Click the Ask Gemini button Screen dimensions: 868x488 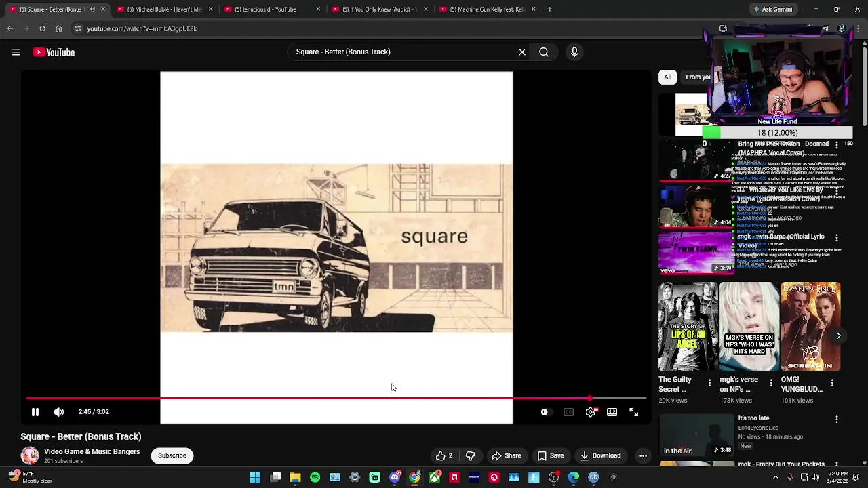(772, 9)
